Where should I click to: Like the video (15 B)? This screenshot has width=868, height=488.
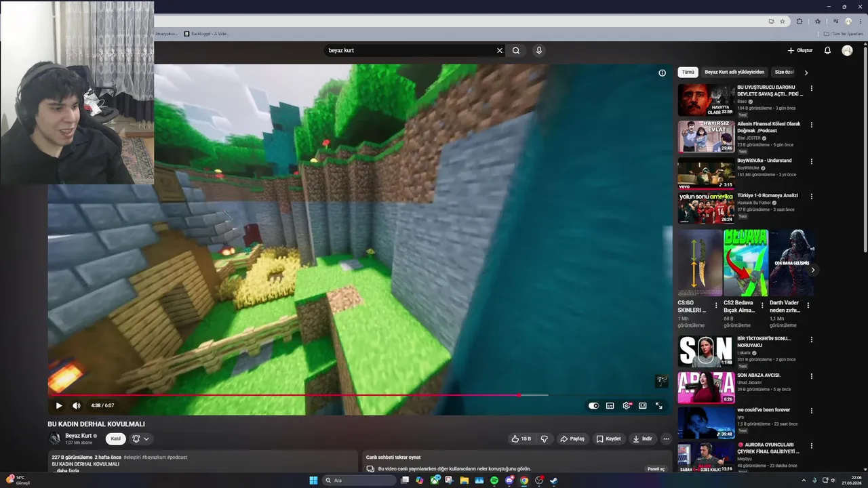click(x=521, y=439)
